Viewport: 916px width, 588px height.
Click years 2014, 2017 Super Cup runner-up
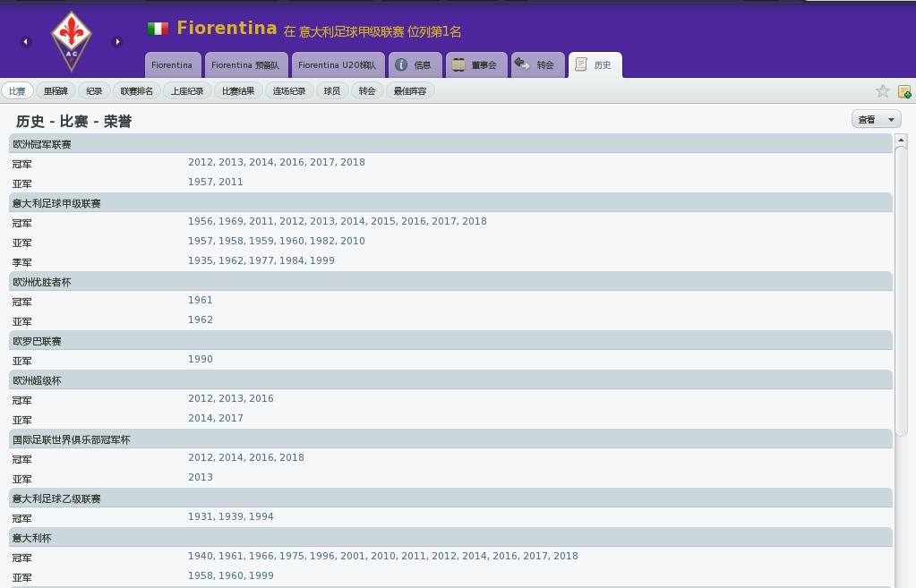coord(216,418)
